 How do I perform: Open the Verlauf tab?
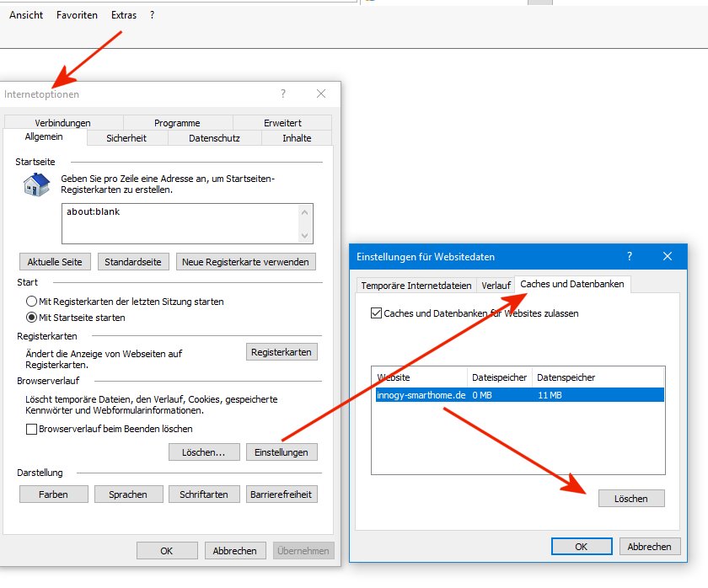pyautogui.click(x=496, y=286)
